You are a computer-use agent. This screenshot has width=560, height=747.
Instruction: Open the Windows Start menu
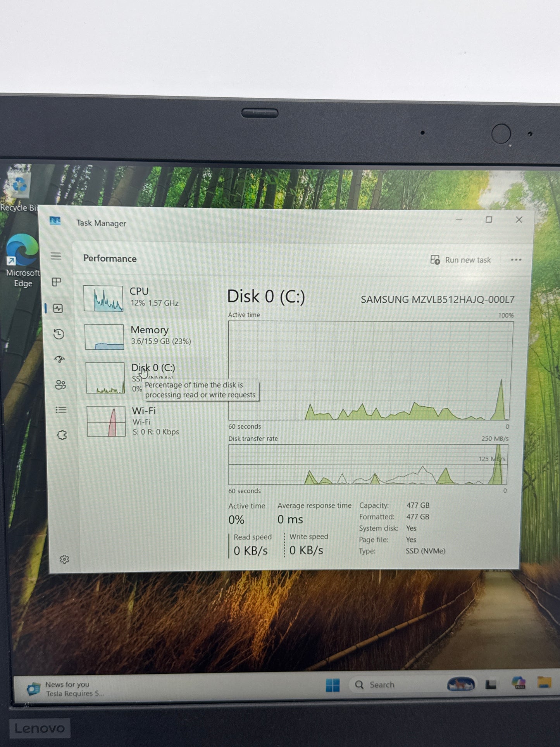pos(333,685)
